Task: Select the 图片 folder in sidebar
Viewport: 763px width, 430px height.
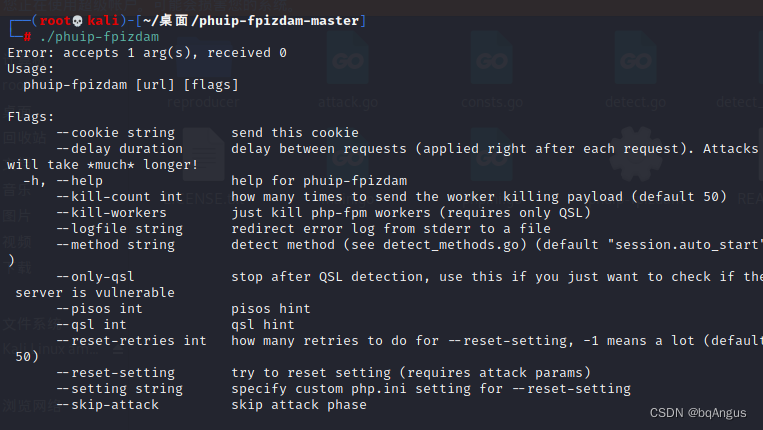Action: (16, 215)
